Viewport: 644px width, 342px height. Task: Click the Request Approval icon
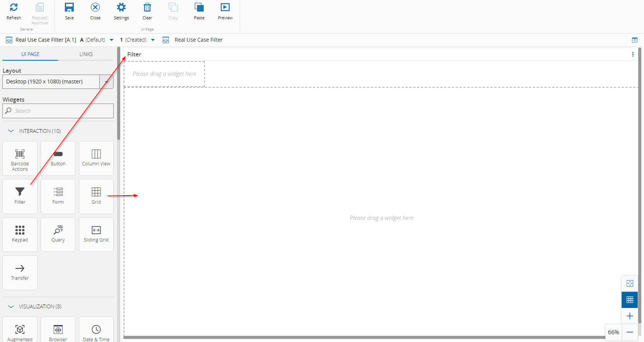coord(40,7)
